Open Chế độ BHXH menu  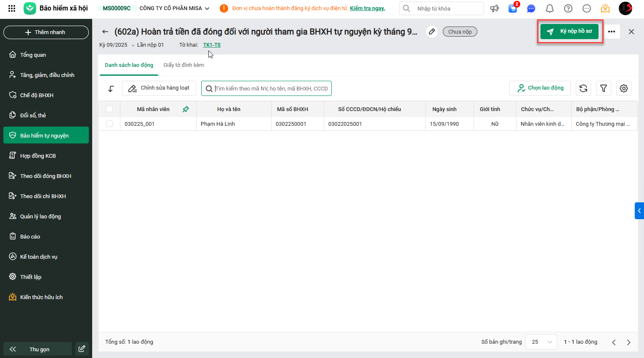click(x=46, y=95)
